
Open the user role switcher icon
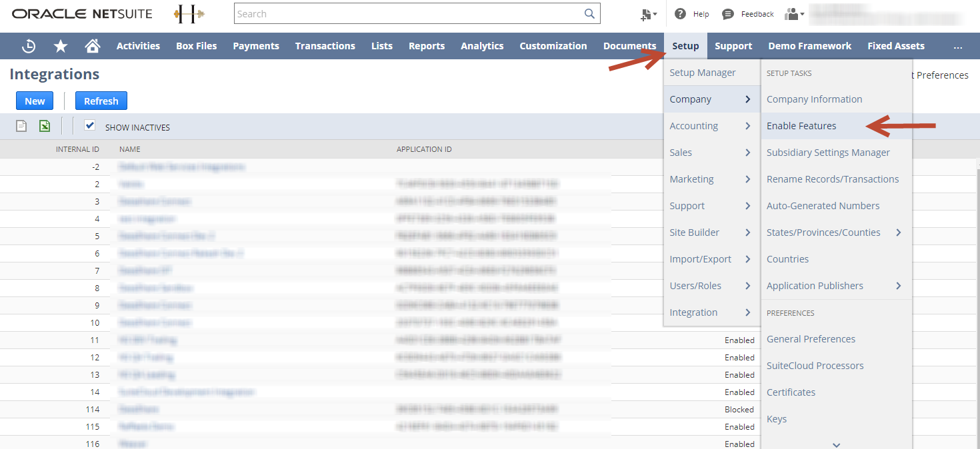pyautogui.click(x=794, y=14)
